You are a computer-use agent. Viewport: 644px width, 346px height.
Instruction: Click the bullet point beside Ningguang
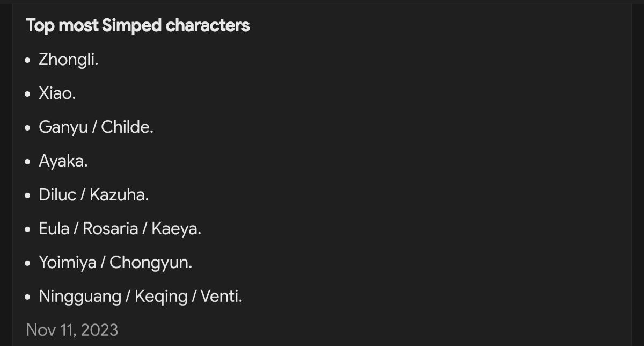28,297
